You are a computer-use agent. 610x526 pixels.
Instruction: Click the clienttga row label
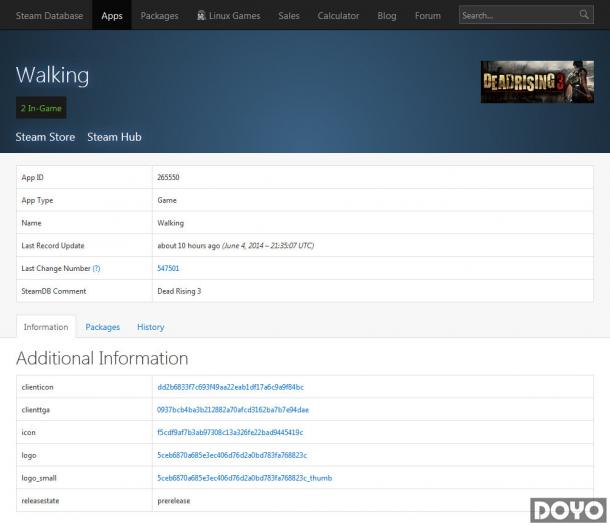point(35,410)
